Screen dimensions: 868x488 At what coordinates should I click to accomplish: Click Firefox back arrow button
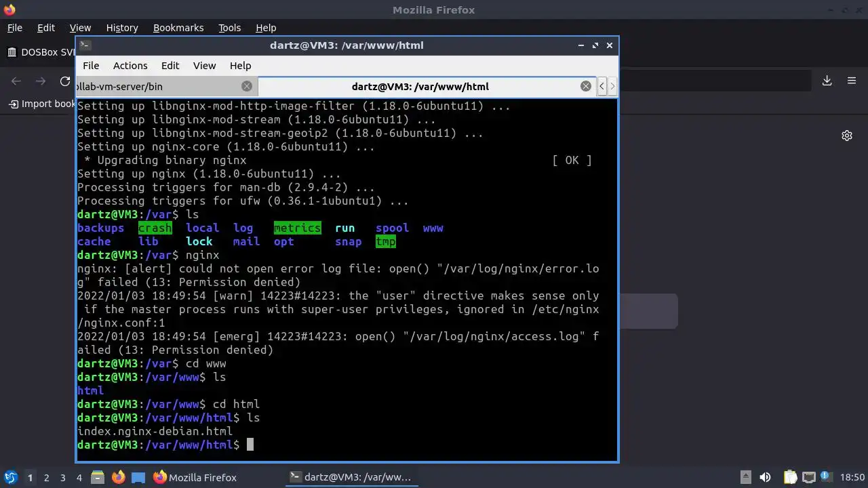pyautogui.click(x=17, y=81)
